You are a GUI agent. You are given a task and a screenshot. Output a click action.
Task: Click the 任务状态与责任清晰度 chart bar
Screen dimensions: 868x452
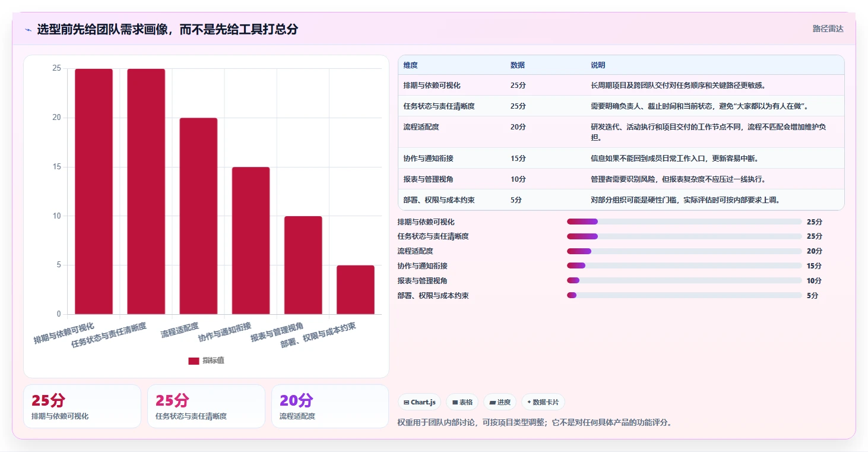(146, 191)
